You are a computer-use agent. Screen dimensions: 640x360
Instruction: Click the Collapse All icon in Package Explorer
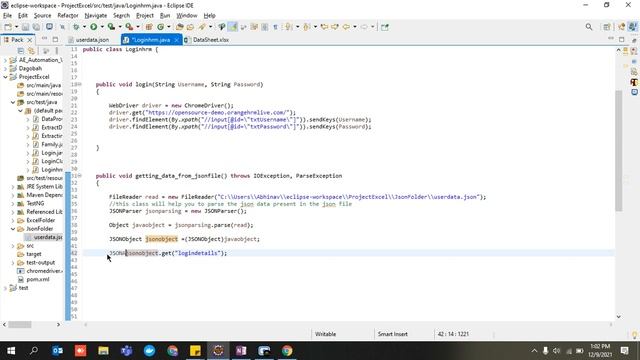[21, 51]
